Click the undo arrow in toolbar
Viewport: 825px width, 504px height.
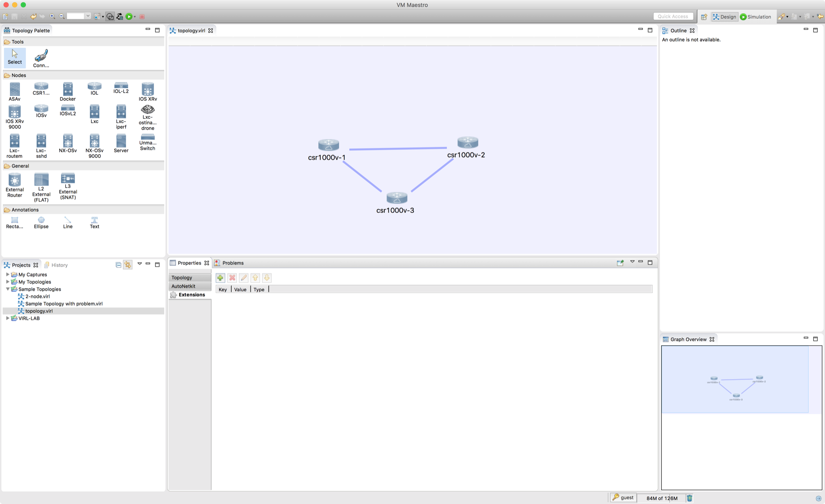(x=33, y=17)
